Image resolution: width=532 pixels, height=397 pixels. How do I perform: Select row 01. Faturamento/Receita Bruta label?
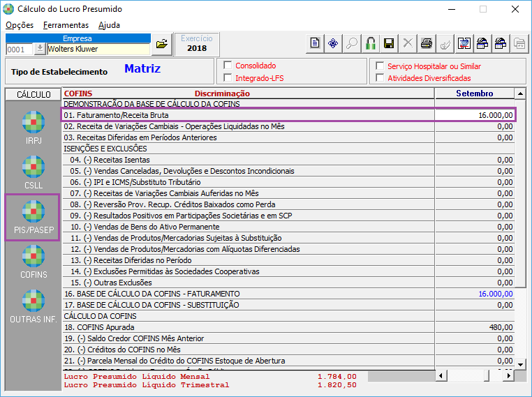116,115
